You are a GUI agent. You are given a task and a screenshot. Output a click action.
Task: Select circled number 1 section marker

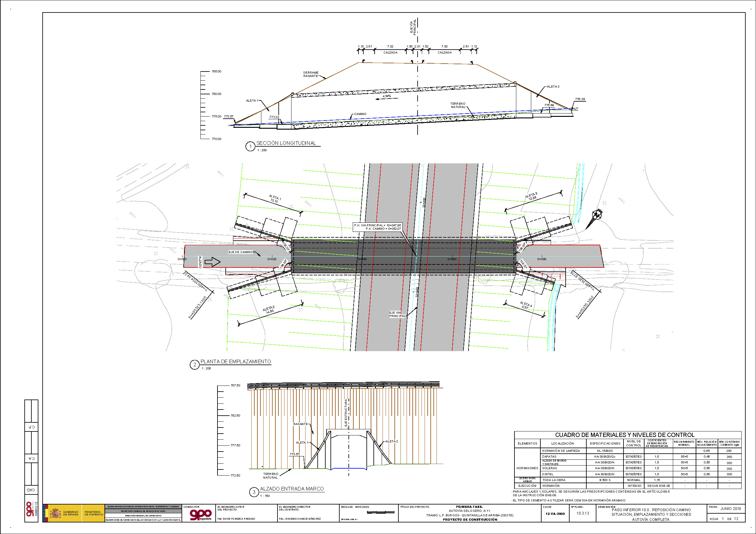point(250,146)
